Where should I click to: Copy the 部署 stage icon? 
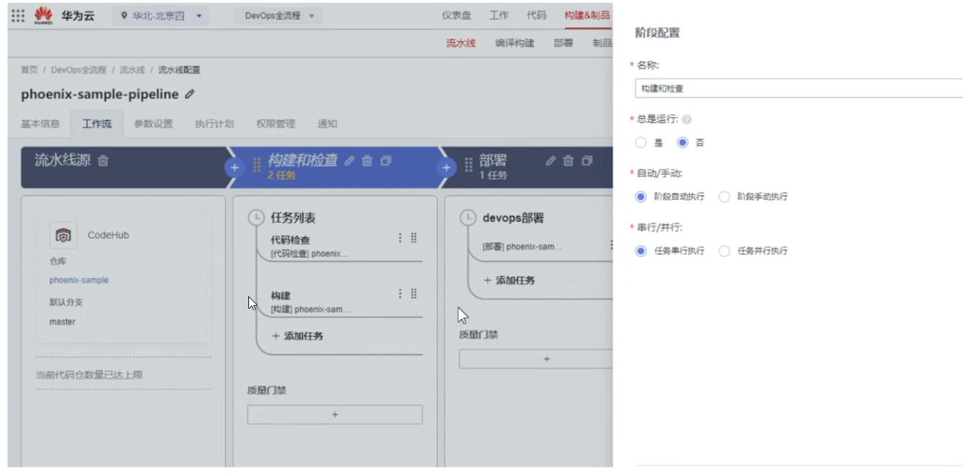point(587,161)
